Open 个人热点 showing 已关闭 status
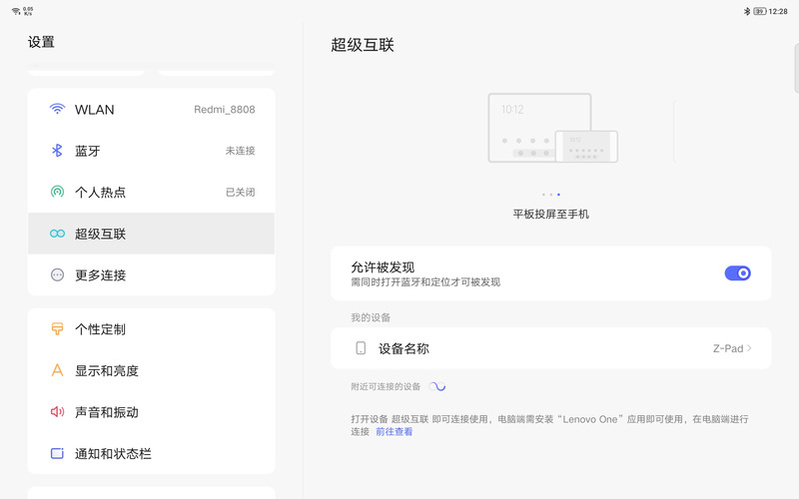Viewport: 799px width, 499px height. click(x=151, y=192)
